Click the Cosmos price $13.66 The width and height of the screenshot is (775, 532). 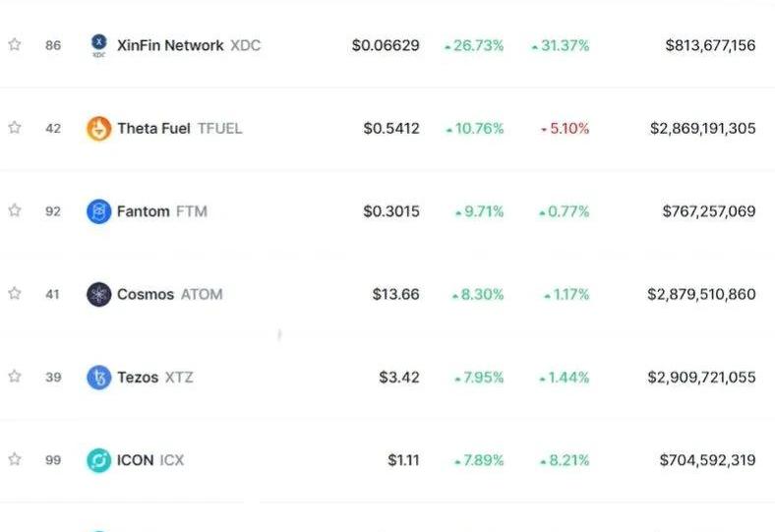[396, 294]
